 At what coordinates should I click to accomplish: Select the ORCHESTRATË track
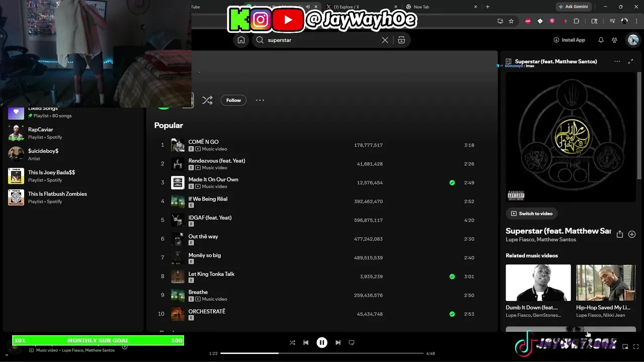(207, 311)
